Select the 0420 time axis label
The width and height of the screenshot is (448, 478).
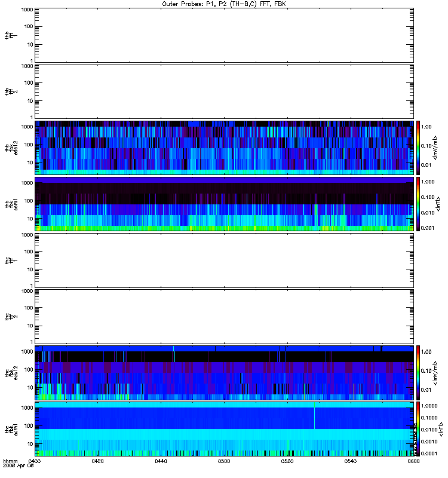97,461
